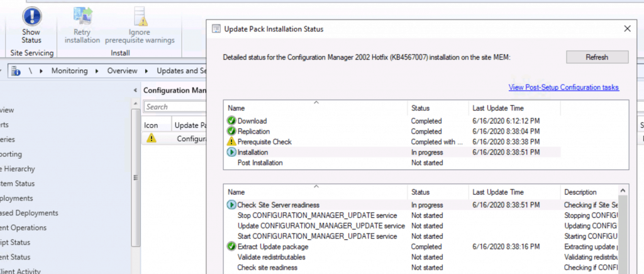Select the Replication row
The width and height of the screenshot is (644, 274).
(x=392, y=131)
